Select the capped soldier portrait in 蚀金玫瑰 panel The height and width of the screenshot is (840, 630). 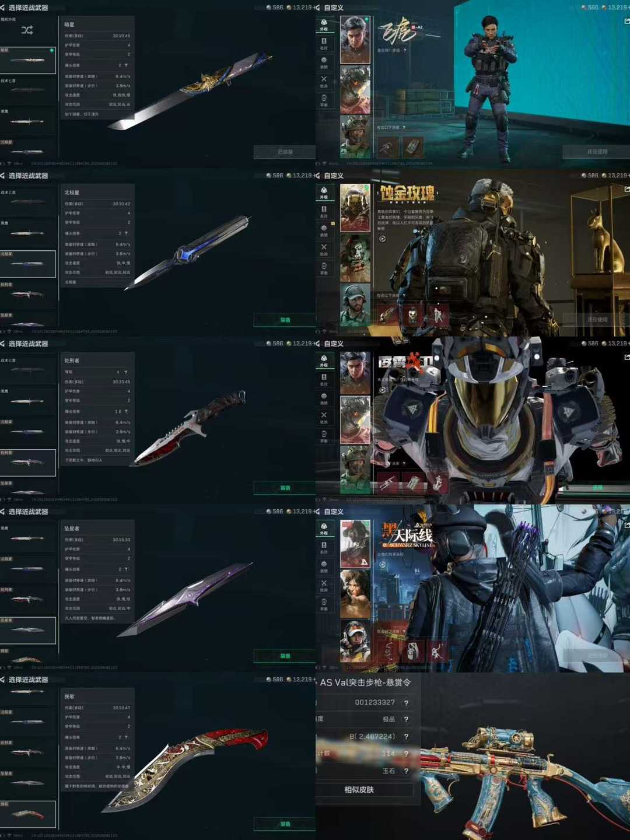355,306
